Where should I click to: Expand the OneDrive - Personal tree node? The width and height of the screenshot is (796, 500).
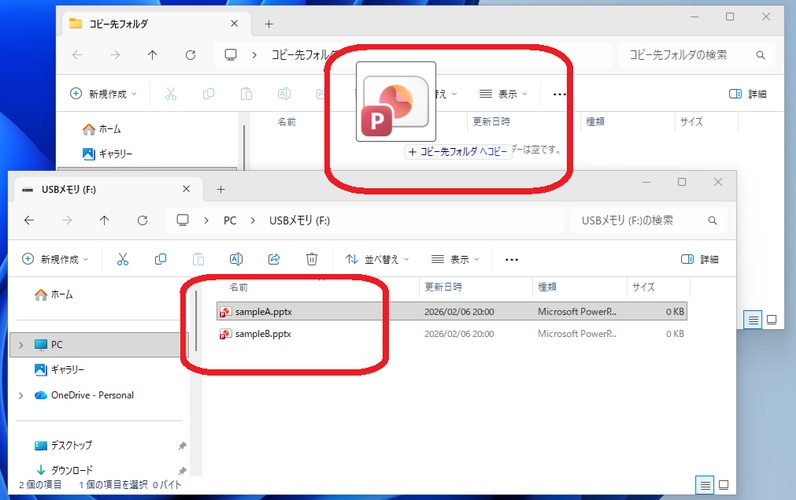click(21, 395)
